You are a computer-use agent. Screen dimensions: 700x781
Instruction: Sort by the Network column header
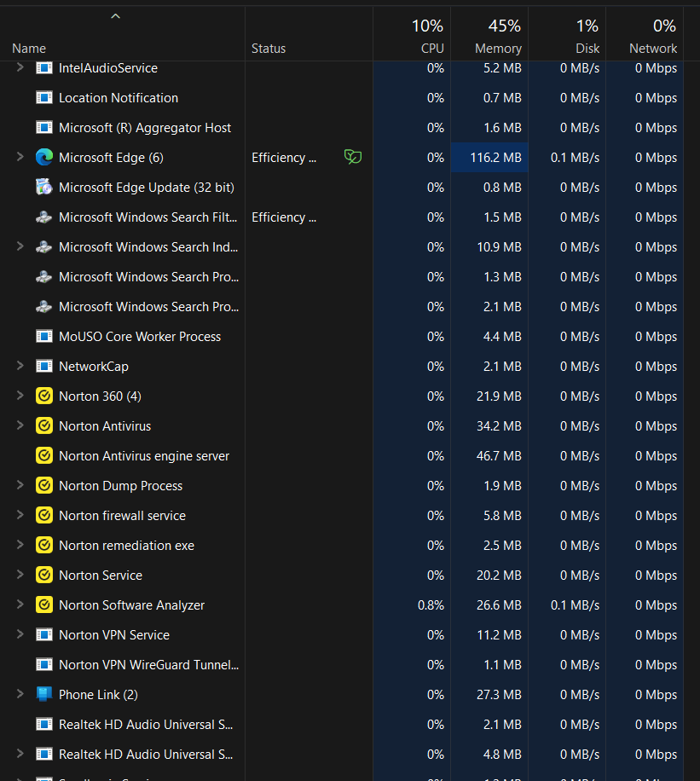(x=653, y=49)
